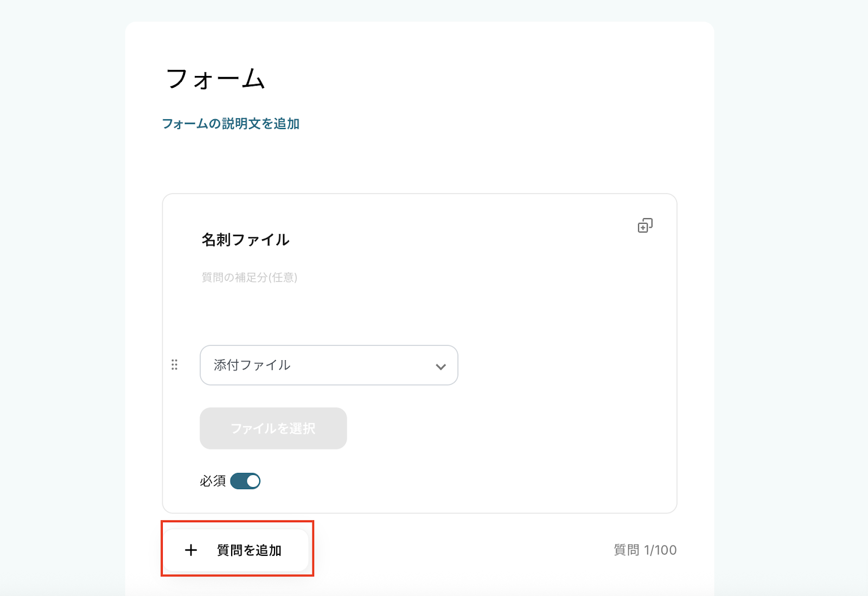Click the empty space right of ファイルを選択
The width and height of the screenshot is (868, 596).
pos(488,428)
